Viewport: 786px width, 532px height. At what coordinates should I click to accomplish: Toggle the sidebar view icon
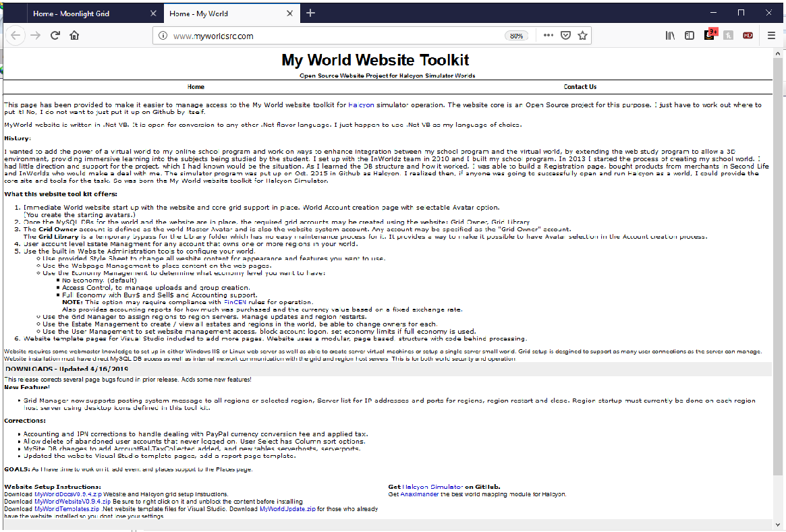(690, 36)
